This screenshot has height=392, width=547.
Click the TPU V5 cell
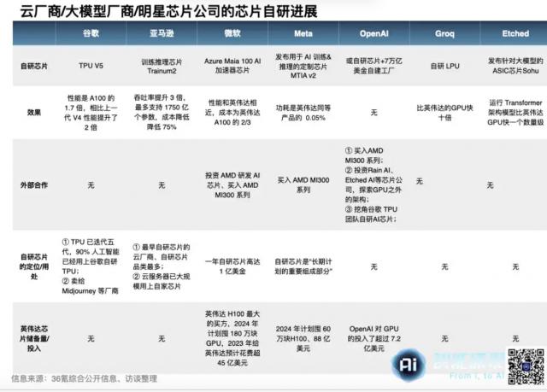(x=93, y=65)
